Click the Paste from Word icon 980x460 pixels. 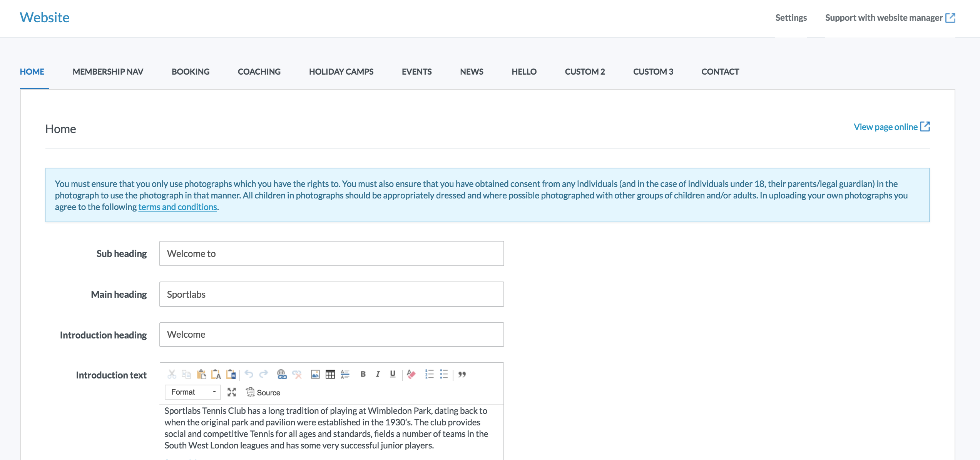pyautogui.click(x=231, y=374)
